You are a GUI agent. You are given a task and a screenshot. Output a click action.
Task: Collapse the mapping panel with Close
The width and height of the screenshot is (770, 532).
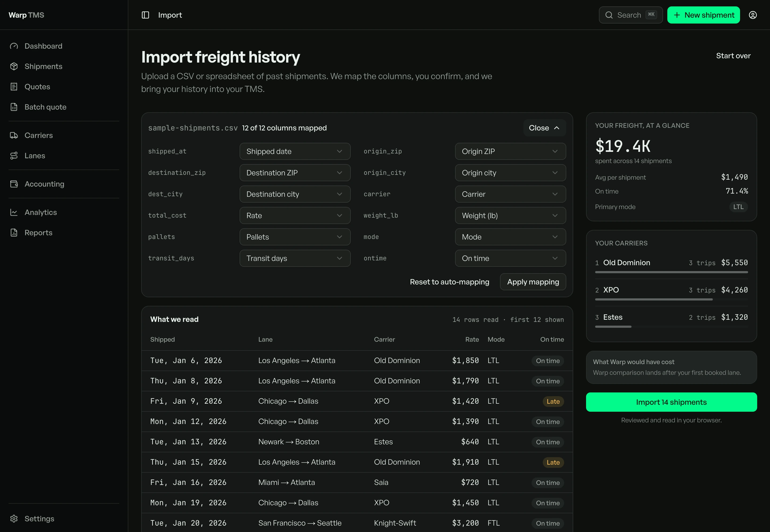[x=544, y=128]
